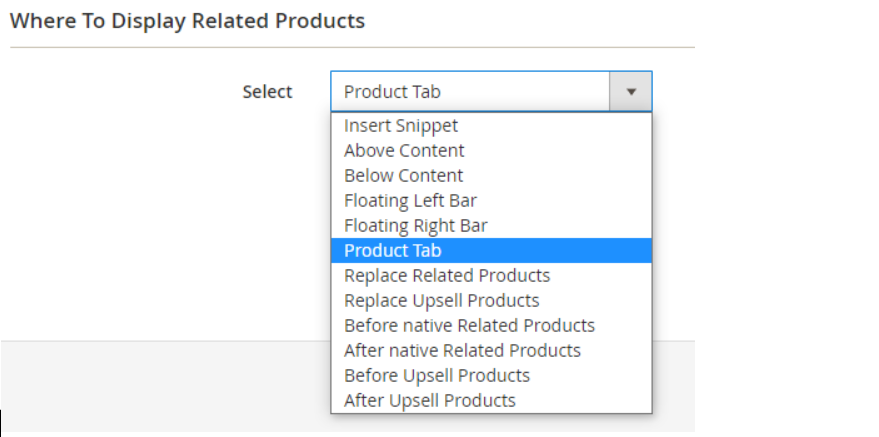Choose Replace Related Products option
The width and height of the screenshot is (879, 437).
coord(447,276)
